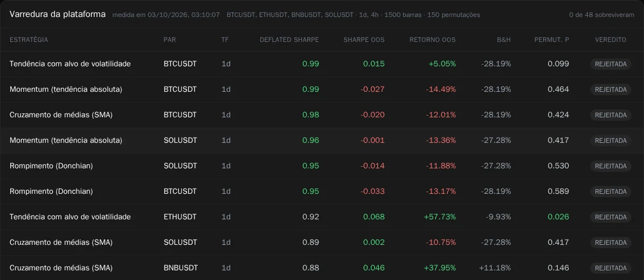Click the B&H value +11.18%
The image size is (644, 280).
click(495, 268)
